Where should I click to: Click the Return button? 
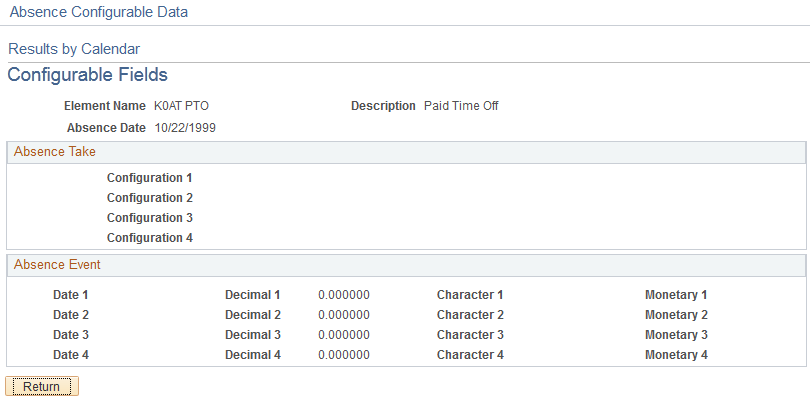(42, 386)
